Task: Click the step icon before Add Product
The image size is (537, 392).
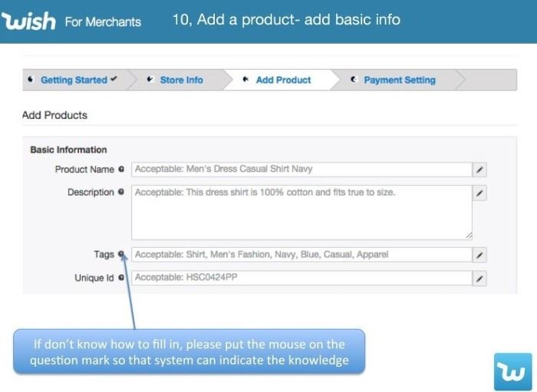Action: point(245,80)
